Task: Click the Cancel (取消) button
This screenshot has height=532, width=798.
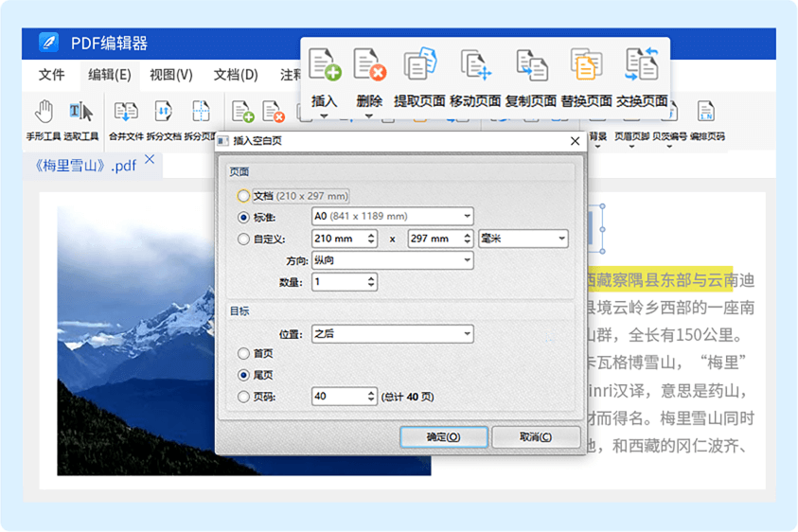Action: click(x=536, y=436)
